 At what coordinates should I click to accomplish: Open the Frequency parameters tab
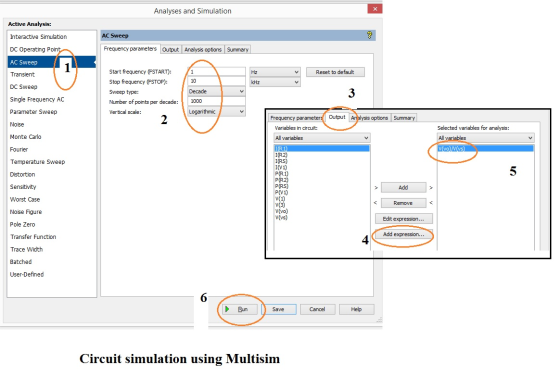(x=130, y=49)
